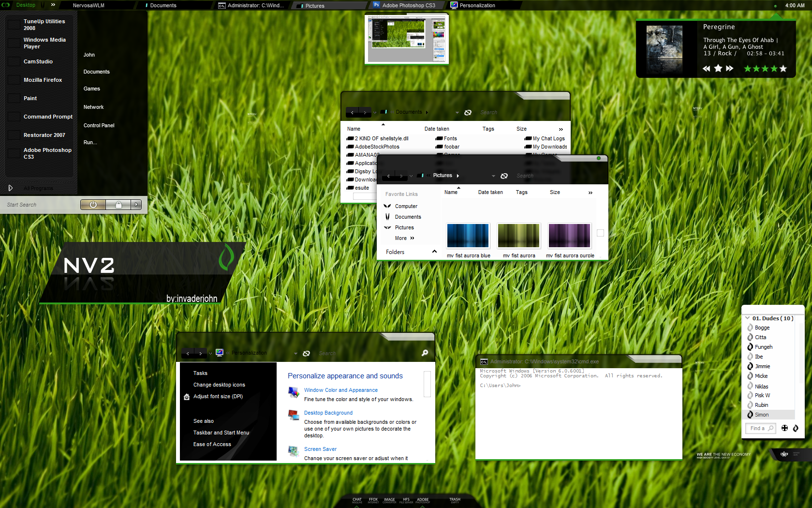The height and width of the screenshot is (508, 812).
Task: Select contact Jimmie in messenger list
Action: pyautogui.click(x=762, y=366)
